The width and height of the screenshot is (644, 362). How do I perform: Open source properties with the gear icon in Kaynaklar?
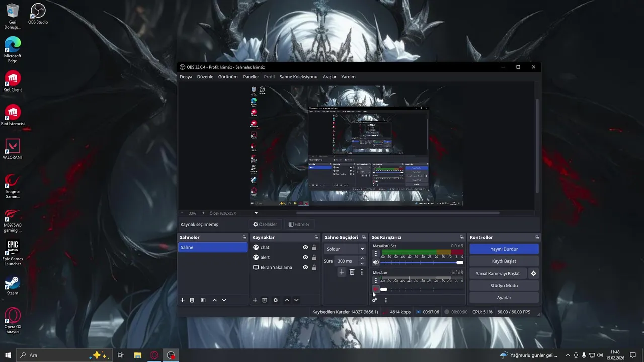pyautogui.click(x=276, y=300)
